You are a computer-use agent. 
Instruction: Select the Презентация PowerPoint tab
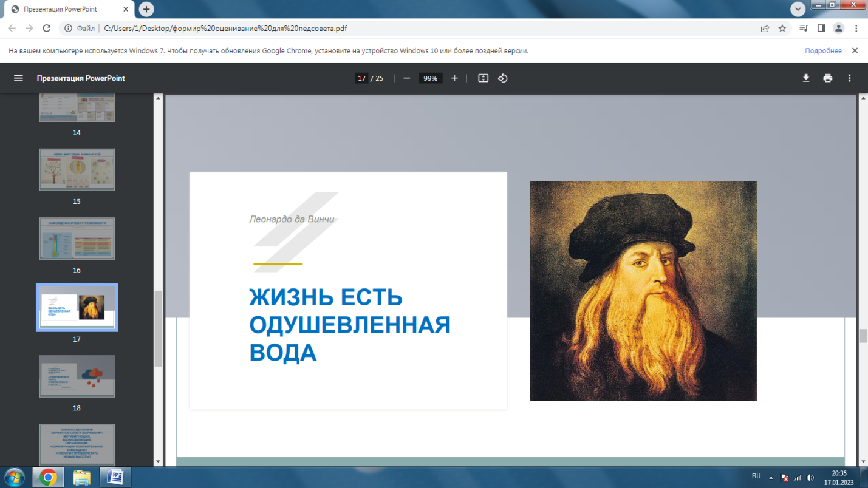(x=68, y=10)
